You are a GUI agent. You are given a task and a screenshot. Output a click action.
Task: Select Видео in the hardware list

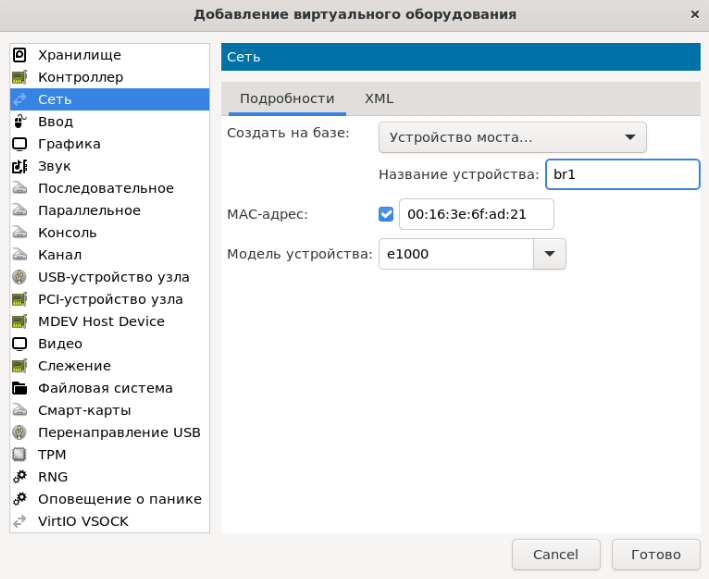coord(60,344)
